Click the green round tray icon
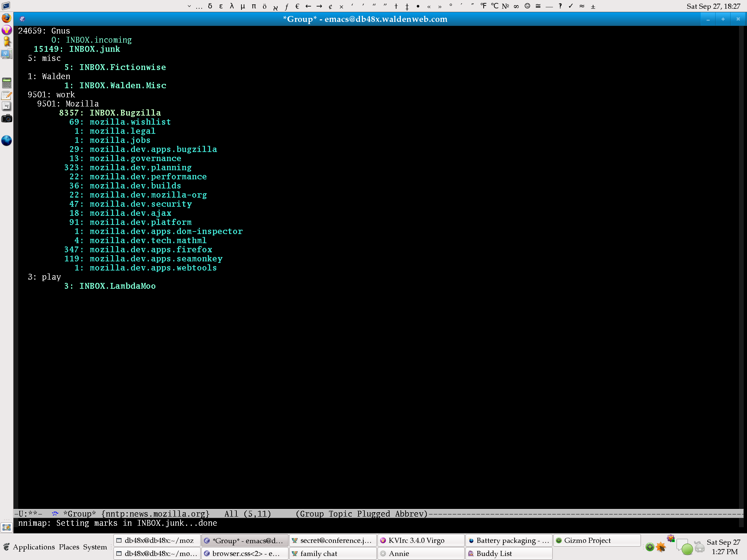The image size is (747, 560). (649, 547)
